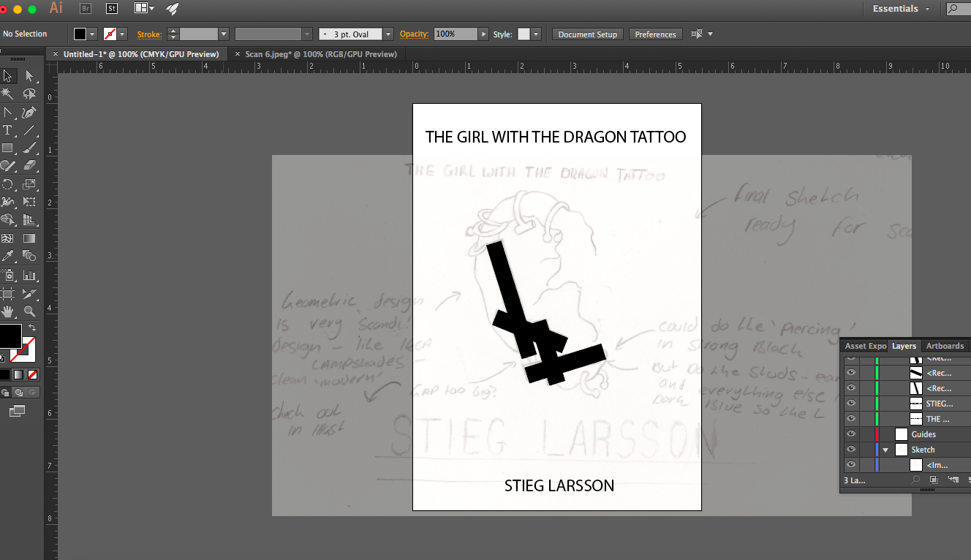971x560 pixels.
Task: Select the Slice tool
Action: (x=29, y=294)
